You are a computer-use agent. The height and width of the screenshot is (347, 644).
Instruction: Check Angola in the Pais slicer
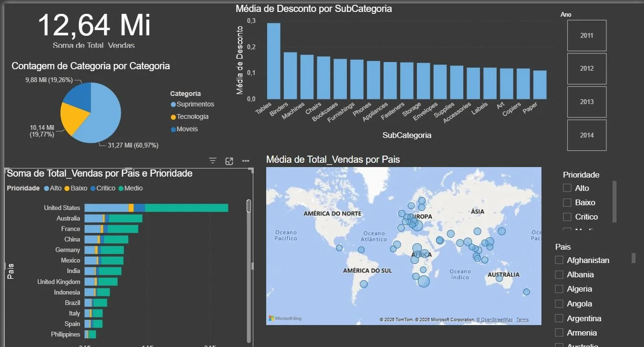[x=559, y=304]
